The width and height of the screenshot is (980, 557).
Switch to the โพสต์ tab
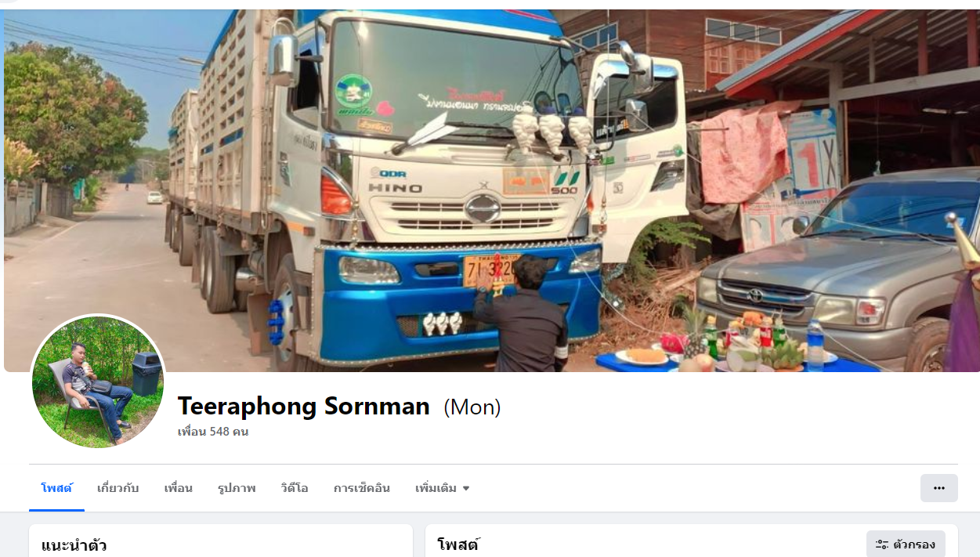[x=56, y=488]
